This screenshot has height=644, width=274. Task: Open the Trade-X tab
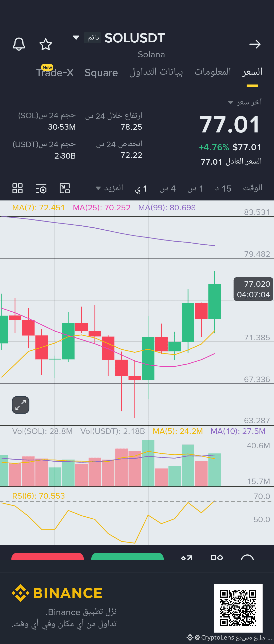(55, 72)
